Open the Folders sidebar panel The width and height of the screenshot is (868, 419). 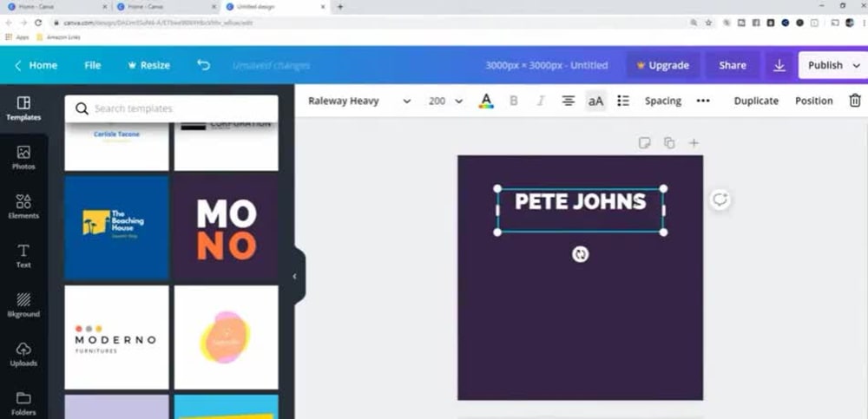(x=23, y=404)
